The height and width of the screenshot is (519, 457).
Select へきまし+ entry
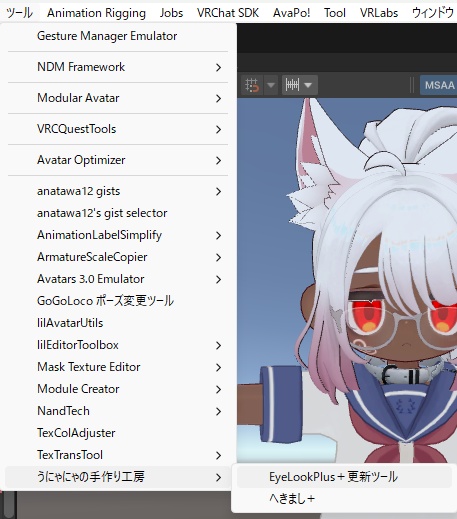coord(345,499)
